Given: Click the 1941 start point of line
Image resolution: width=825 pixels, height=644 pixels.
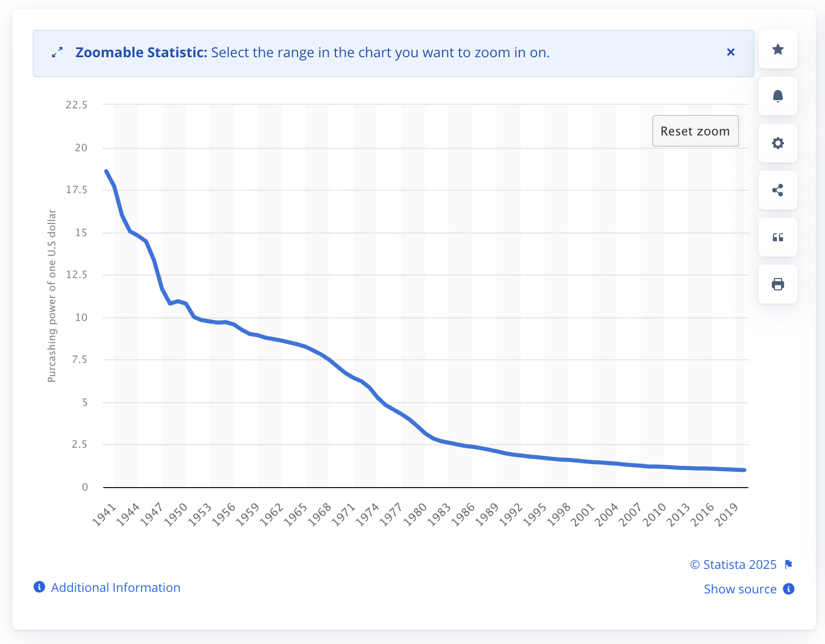Looking at the screenshot, I should [106, 172].
